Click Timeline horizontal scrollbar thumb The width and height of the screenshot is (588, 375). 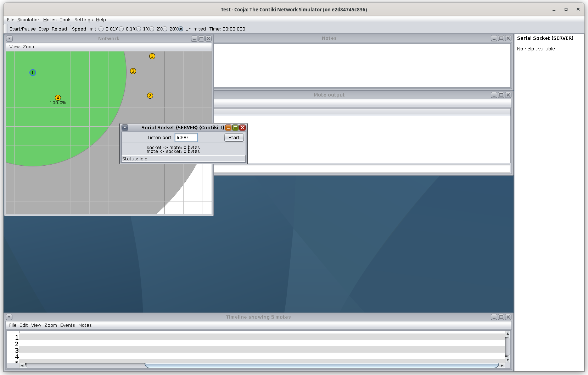[x=322, y=365]
